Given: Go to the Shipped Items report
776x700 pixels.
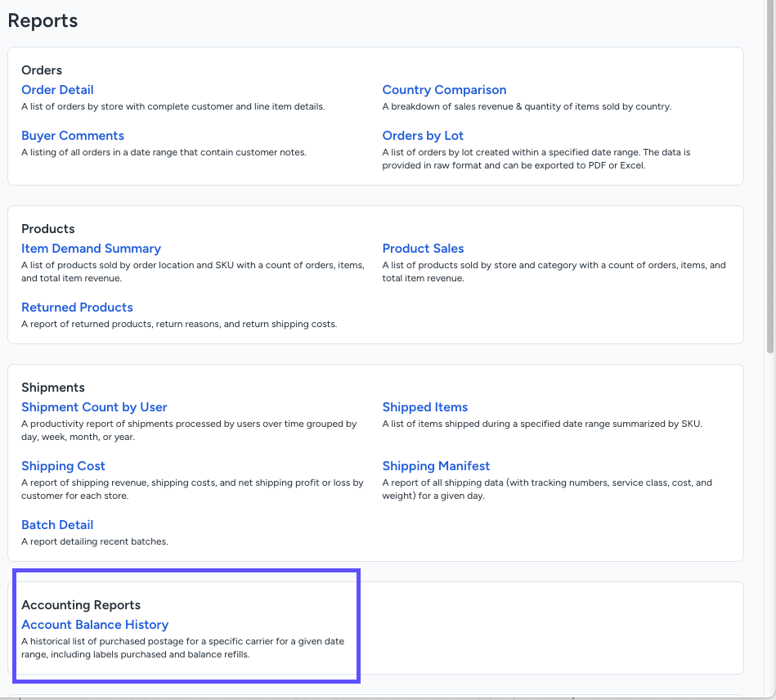Looking at the screenshot, I should 425,407.
